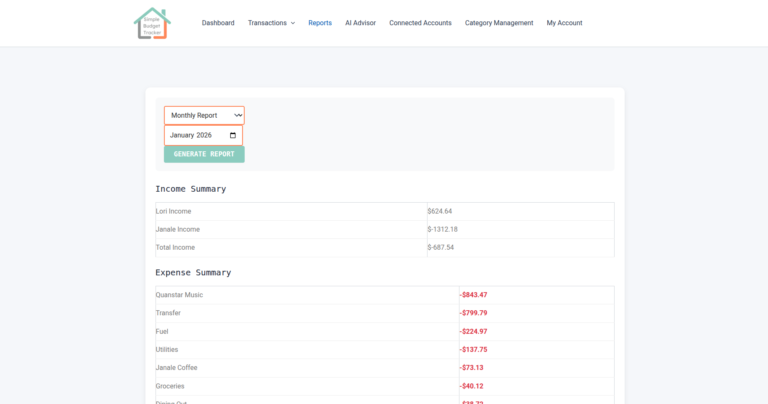This screenshot has width=768, height=404.
Task: Click the Transfer expense amount -$799.79
Action: (473, 313)
